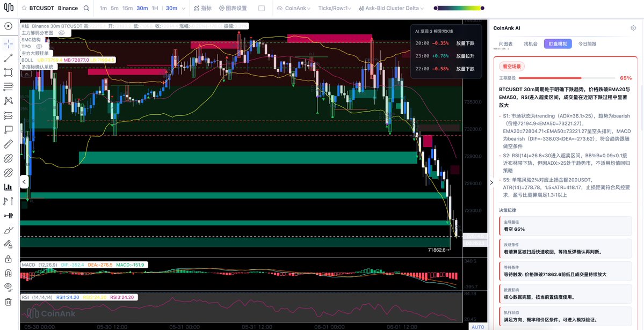644x330 pixels.
Task: Collapse CoinAnk AI panel arrow
Action: 491,182
